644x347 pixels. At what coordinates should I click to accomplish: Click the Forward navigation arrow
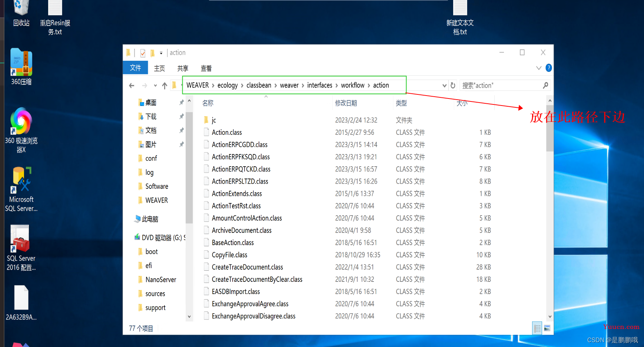click(145, 86)
